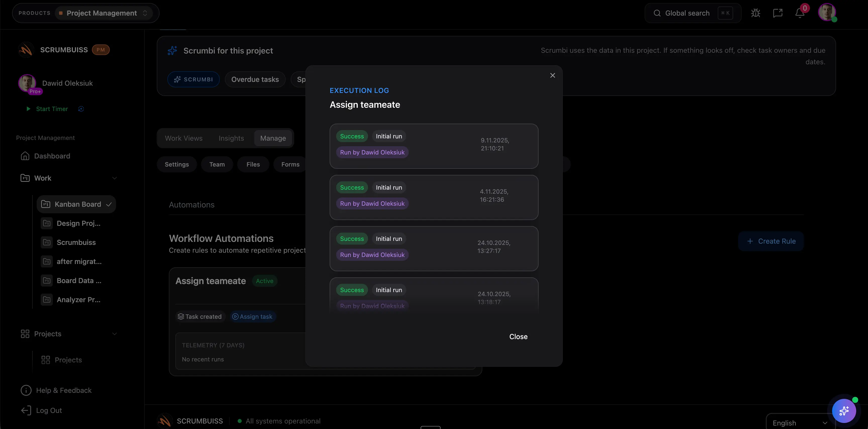Open Dashboard via the home icon

point(26,156)
